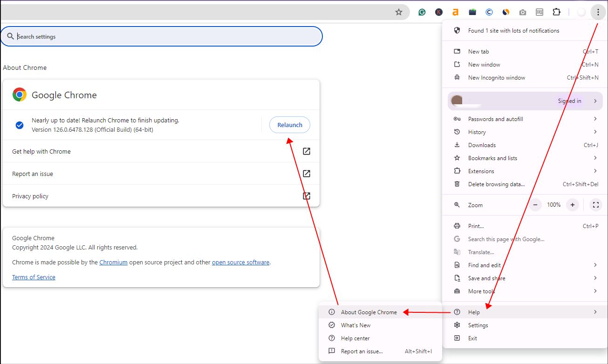Decrease zoom with the minus button
The width and height of the screenshot is (608, 364).
tap(535, 205)
